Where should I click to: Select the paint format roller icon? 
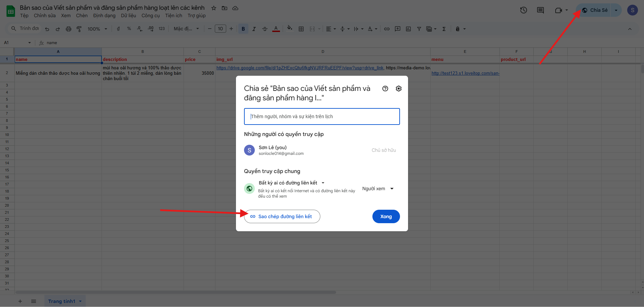(x=79, y=29)
